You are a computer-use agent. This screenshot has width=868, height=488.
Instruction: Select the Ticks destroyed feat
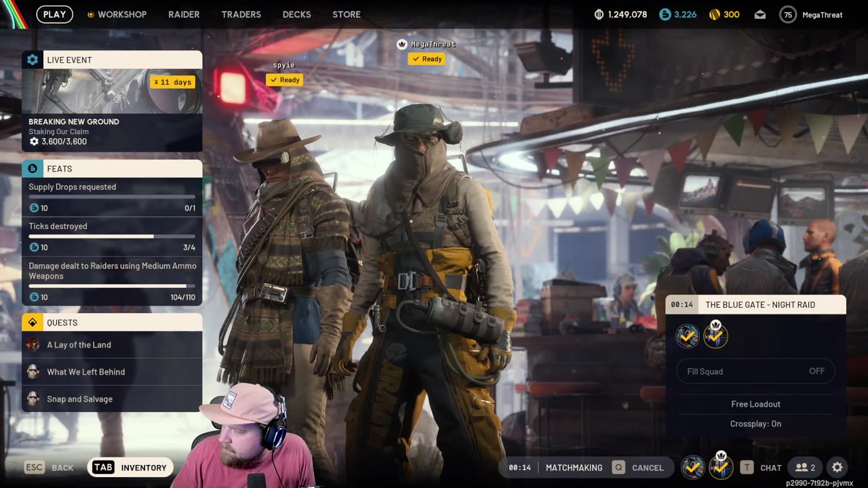[x=112, y=237]
